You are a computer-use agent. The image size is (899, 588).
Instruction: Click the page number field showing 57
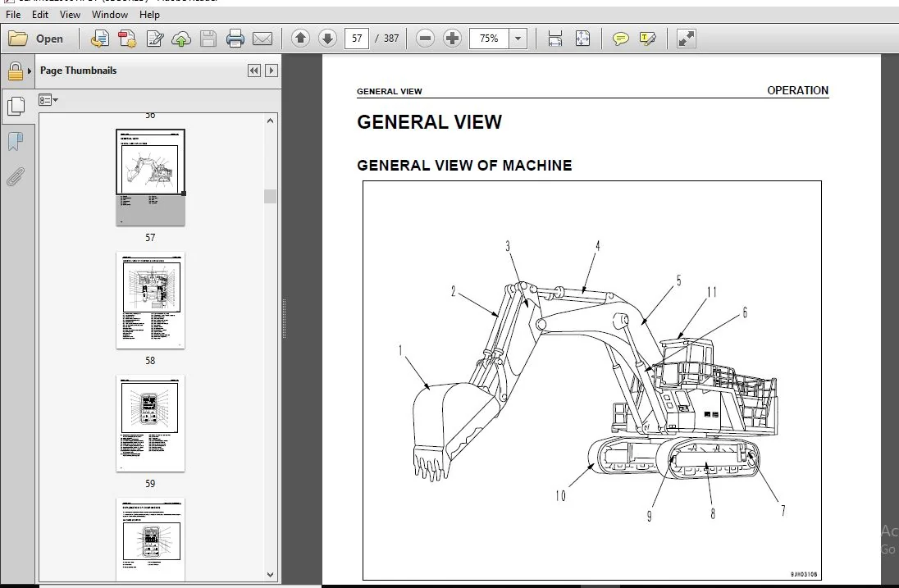[357, 39]
